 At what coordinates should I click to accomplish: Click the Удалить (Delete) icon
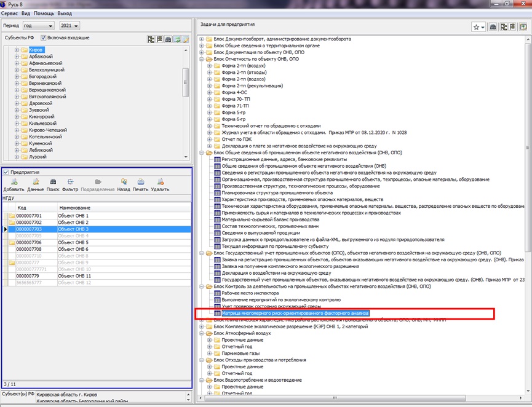(160, 185)
